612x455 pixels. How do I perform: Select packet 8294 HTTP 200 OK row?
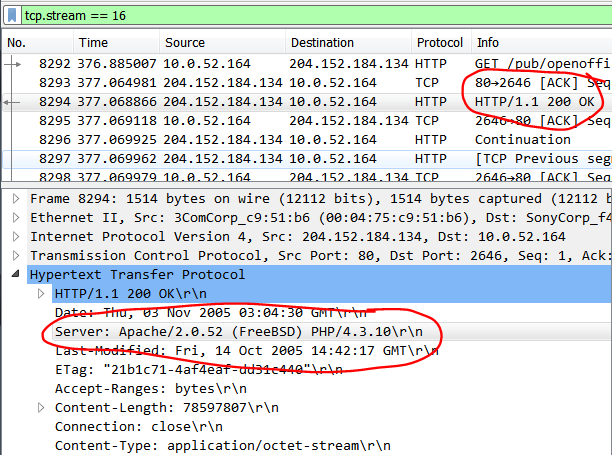(307, 102)
